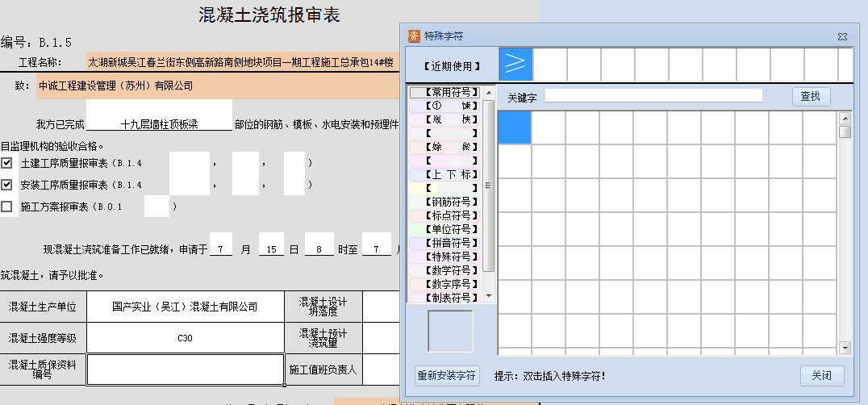The height and width of the screenshot is (405, 868).
Task: Open 【单位符号】 category
Action: point(445,229)
